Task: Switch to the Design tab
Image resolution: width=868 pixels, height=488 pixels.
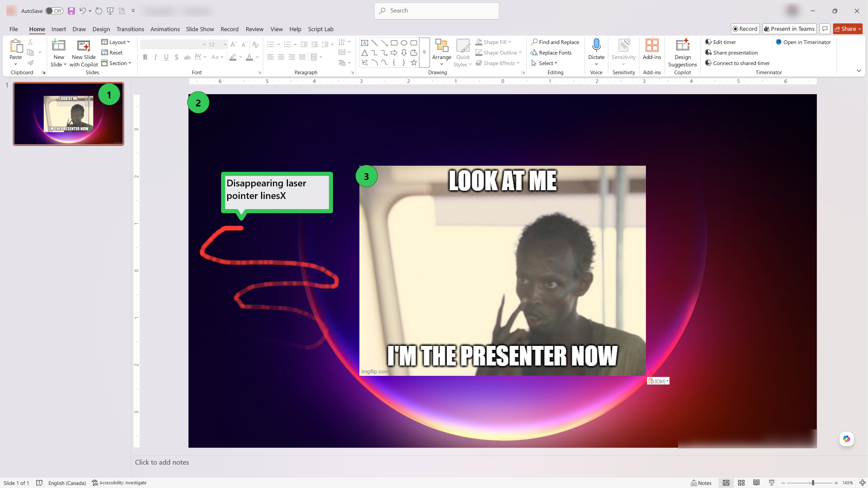Action: [101, 29]
